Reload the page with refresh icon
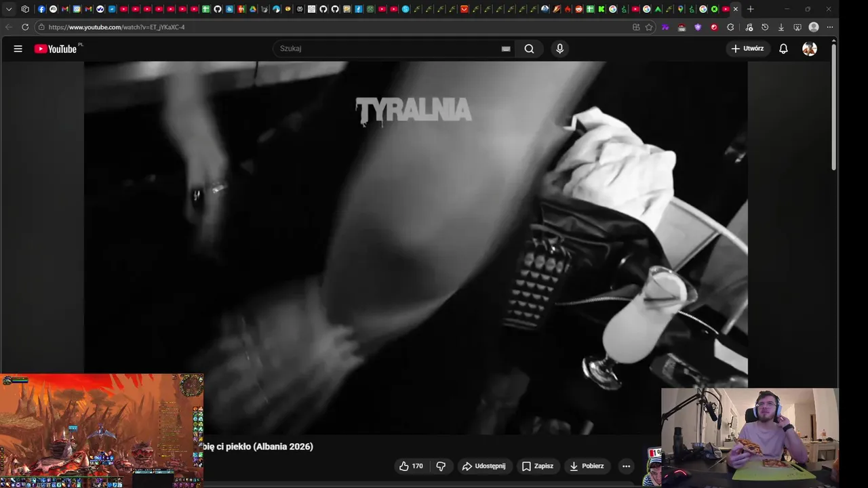The width and height of the screenshot is (868, 488). tap(25, 27)
